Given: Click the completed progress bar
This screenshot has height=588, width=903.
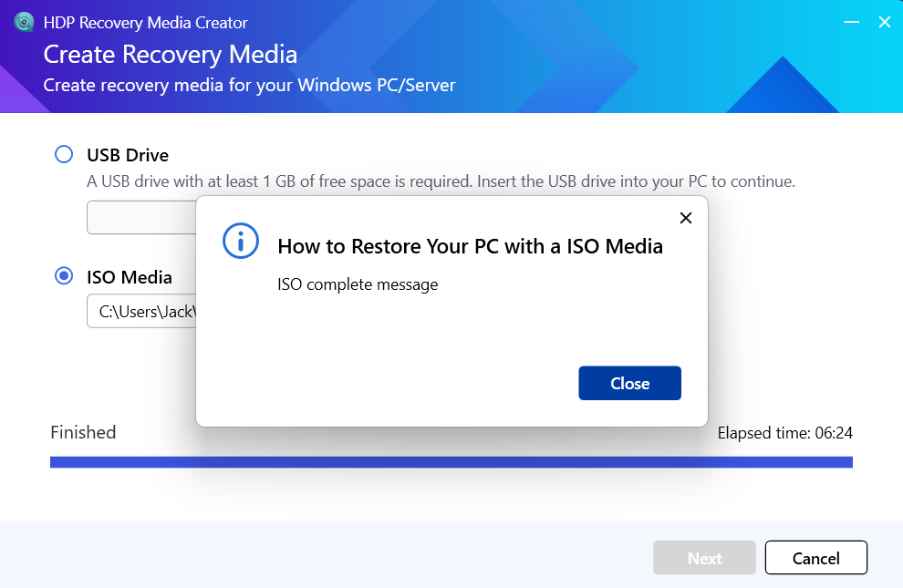Looking at the screenshot, I should click(x=451, y=462).
